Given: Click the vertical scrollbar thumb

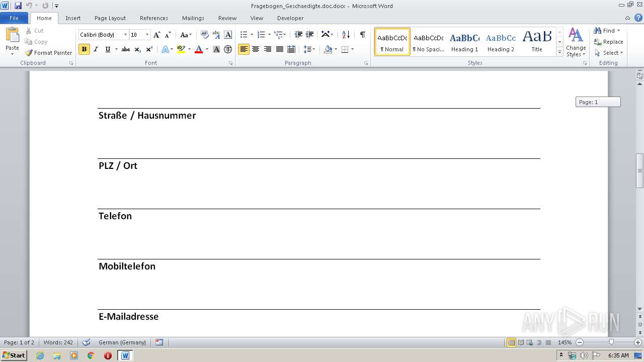Looking at the screenshot, I should [x=640, y=170].
